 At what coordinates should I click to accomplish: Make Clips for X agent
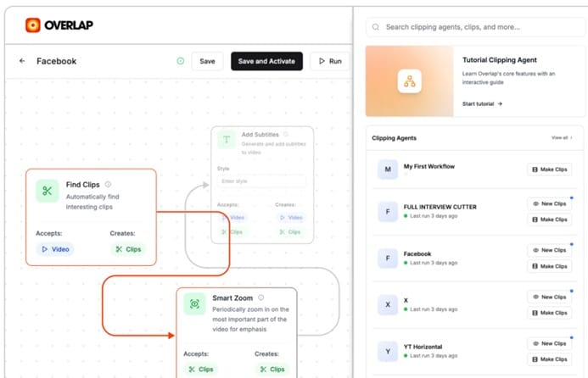pos(549,313)
